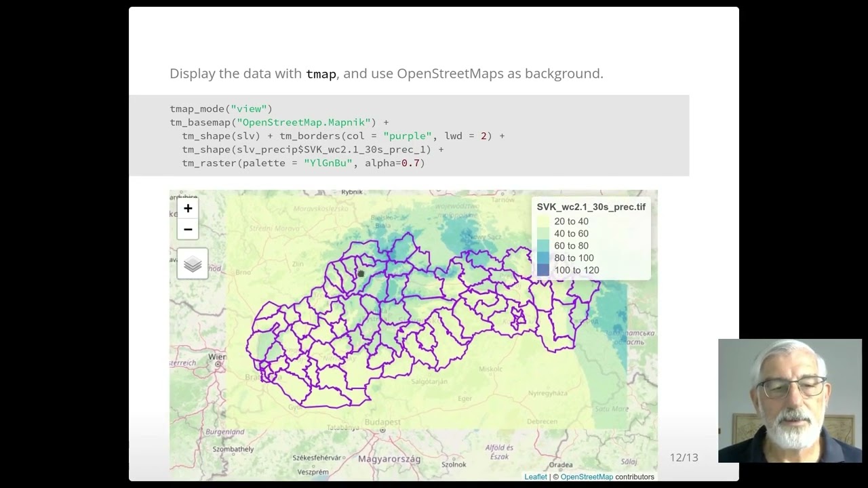Click the Burgenland region label
This screenshot has width=868, height=488.
224,431
